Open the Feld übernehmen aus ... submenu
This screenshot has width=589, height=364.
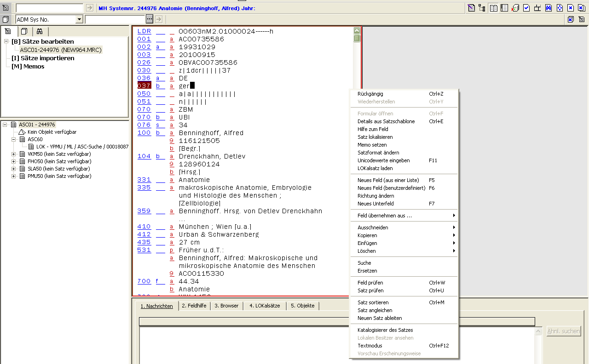(x=404, y=216)
